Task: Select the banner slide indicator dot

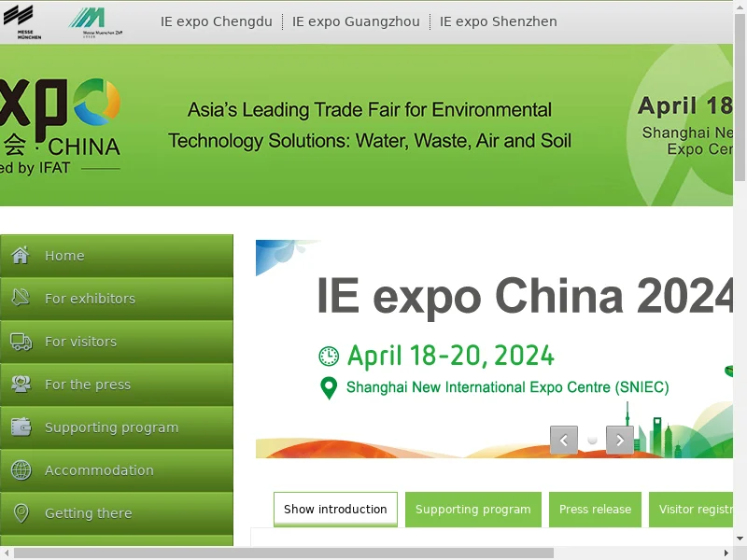Action: (592, 440)
